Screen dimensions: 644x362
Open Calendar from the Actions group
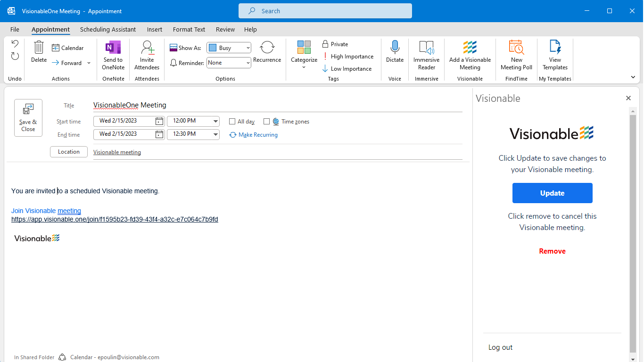click(x=68, y=48)
